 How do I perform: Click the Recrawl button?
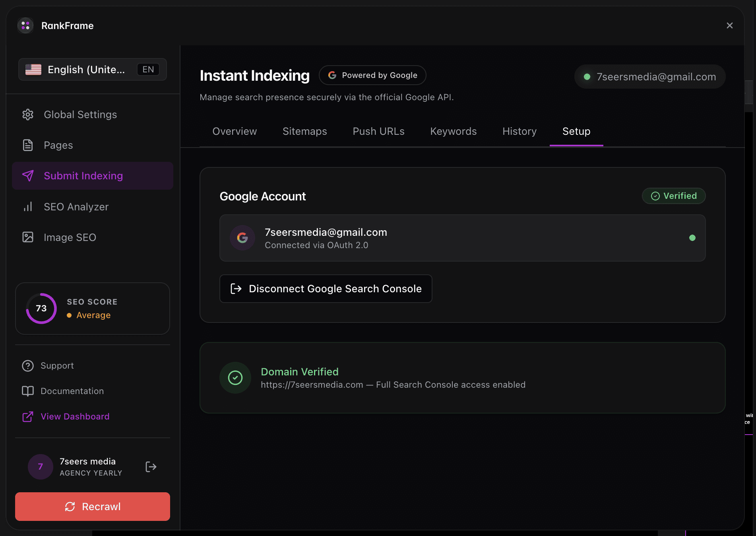point(93,507)
